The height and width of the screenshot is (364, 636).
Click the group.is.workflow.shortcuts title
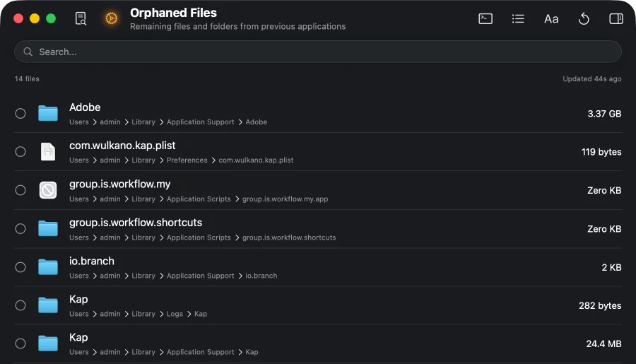[136, 223]
